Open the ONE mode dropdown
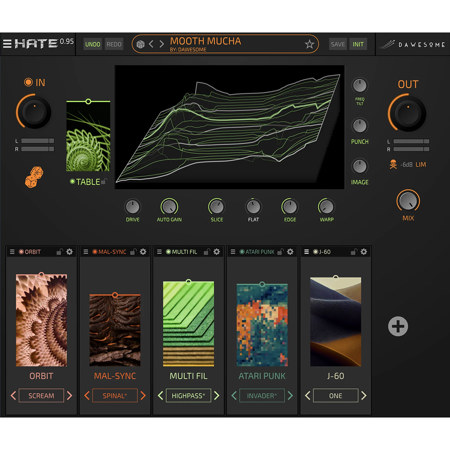Viewport: 450px width, 450px height. [336, 396]
